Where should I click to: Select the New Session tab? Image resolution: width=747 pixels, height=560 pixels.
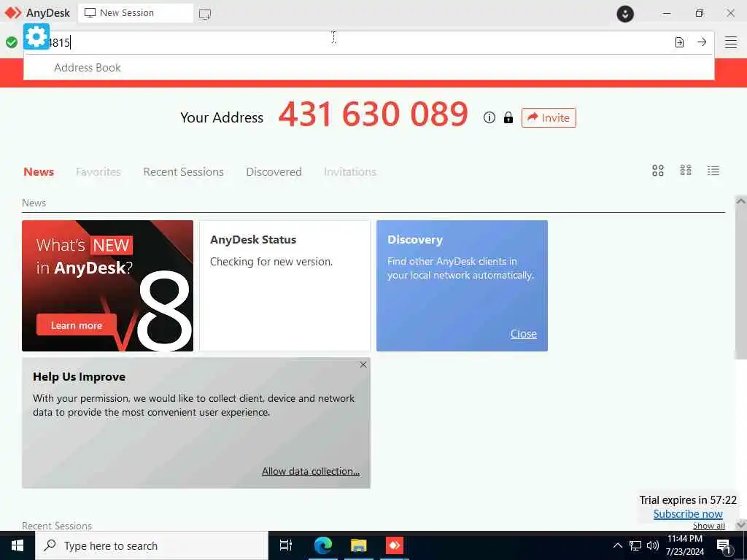(x=136, y=13)
